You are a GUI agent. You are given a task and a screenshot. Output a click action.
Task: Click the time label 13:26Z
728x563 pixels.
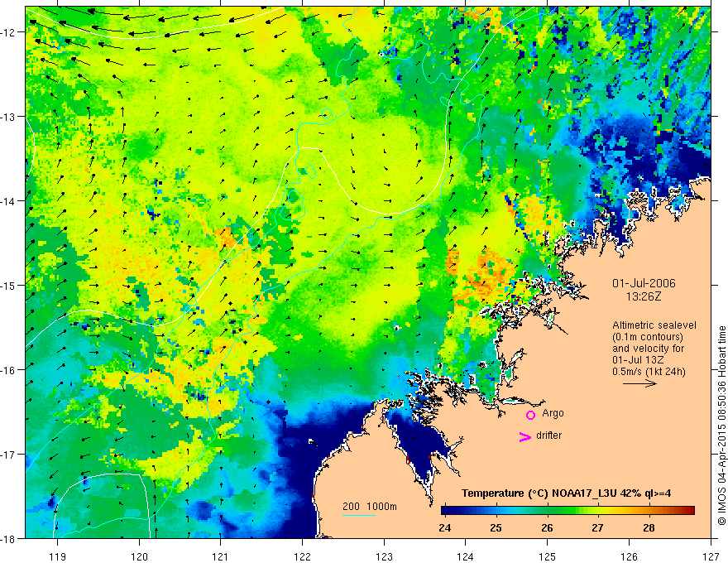pos(644,296)
